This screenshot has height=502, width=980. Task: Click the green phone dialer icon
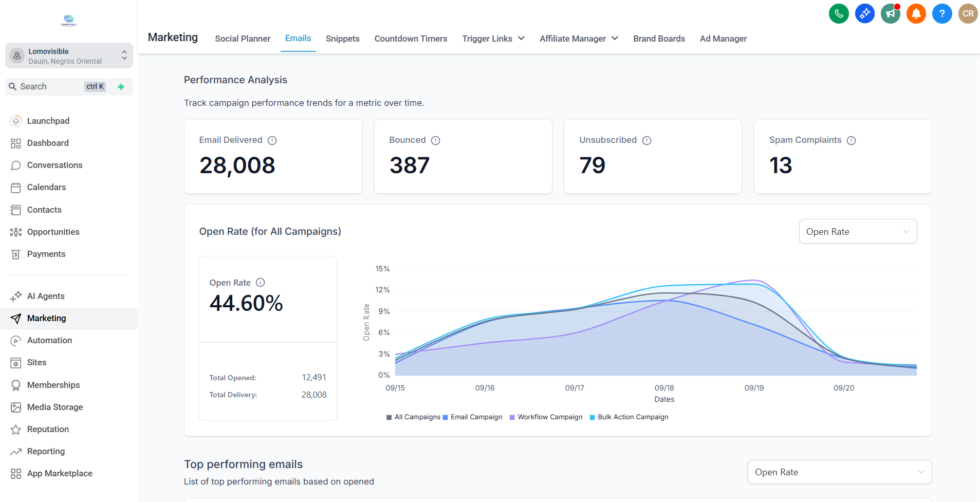[839, 14]
